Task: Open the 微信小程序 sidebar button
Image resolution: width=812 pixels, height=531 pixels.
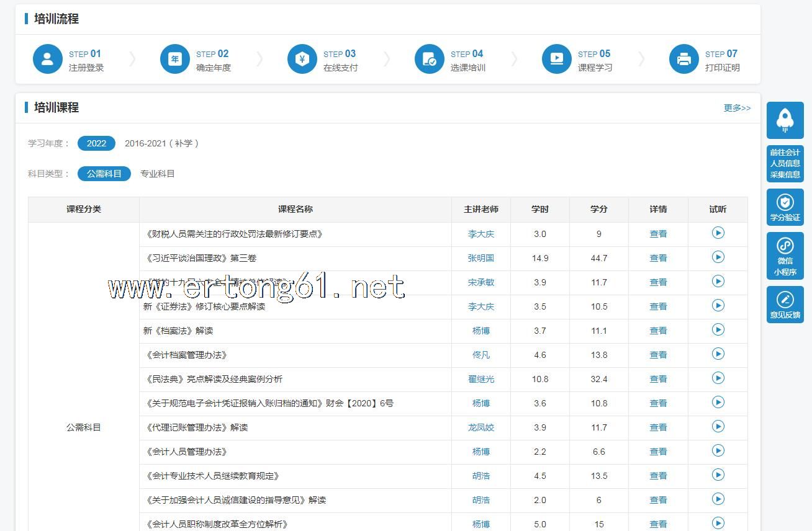Action: (x=785, y=256)
